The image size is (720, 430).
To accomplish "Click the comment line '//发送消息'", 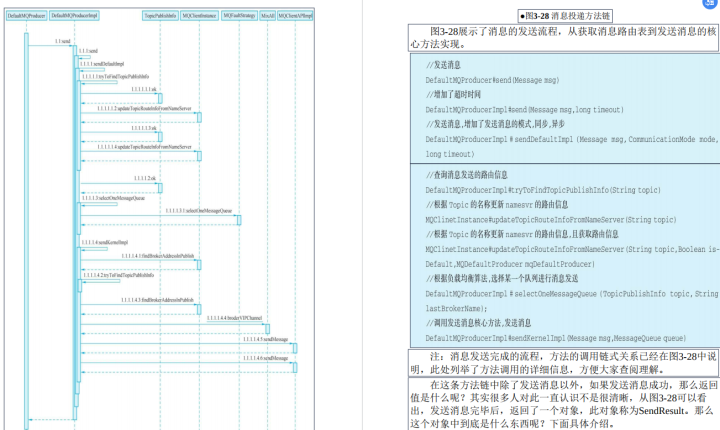I will click(443, 65).
